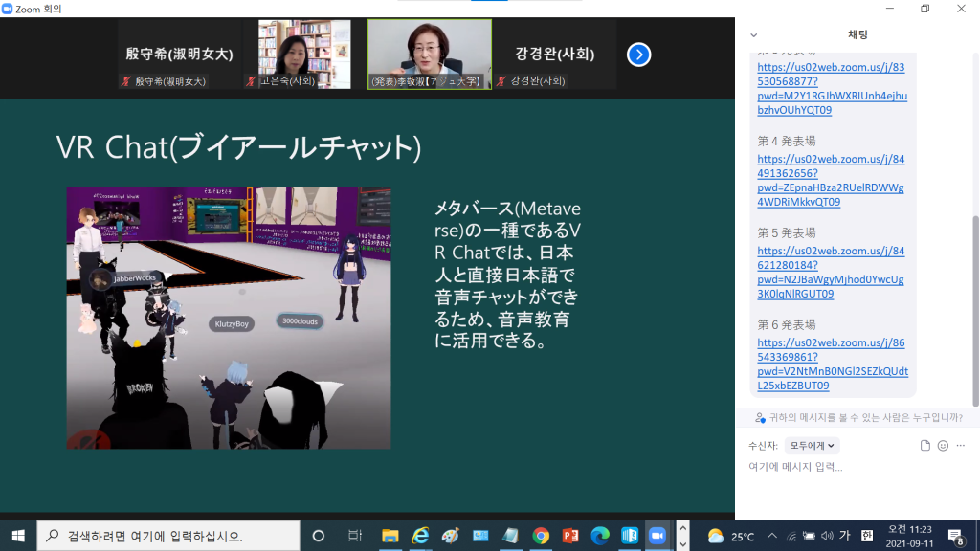Screen dimensions: 980x551
Task: Click the chat panel scrollbar
Action: (x=975, y=311)
